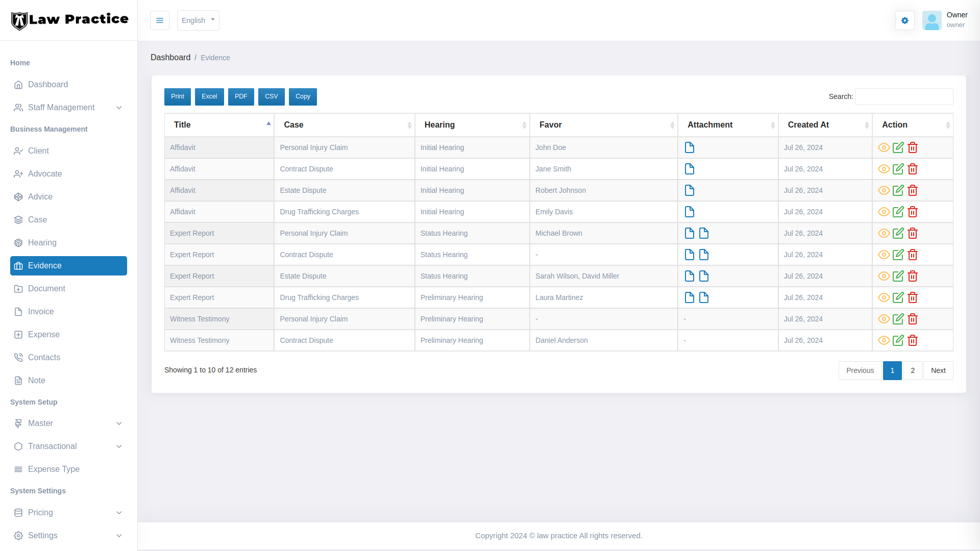View Robert Johnson evidence via eye icon
The image size is (980, 551).
point(884,190)
